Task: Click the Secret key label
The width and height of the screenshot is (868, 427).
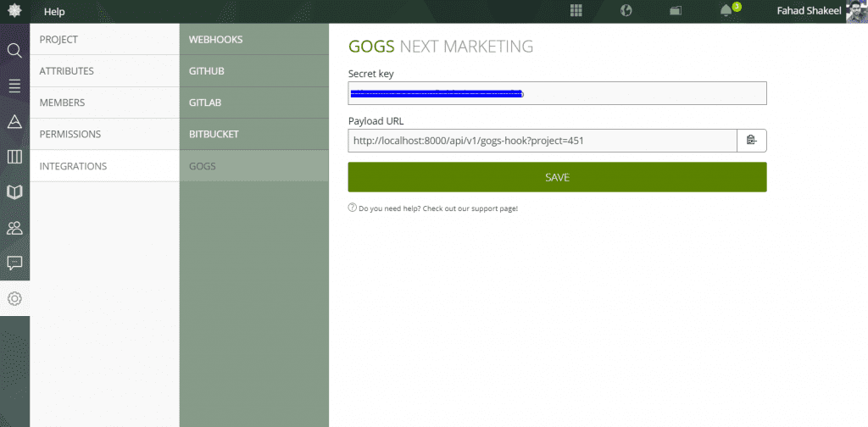Action: pos(371,74)
